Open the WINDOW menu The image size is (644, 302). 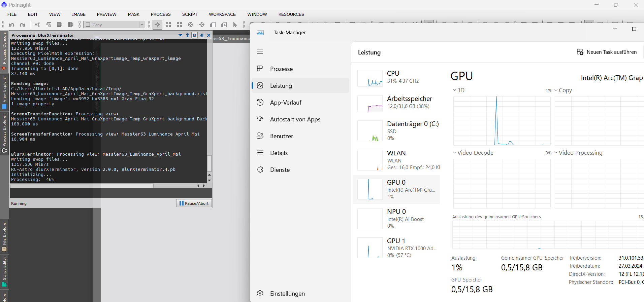click(257, 14)
